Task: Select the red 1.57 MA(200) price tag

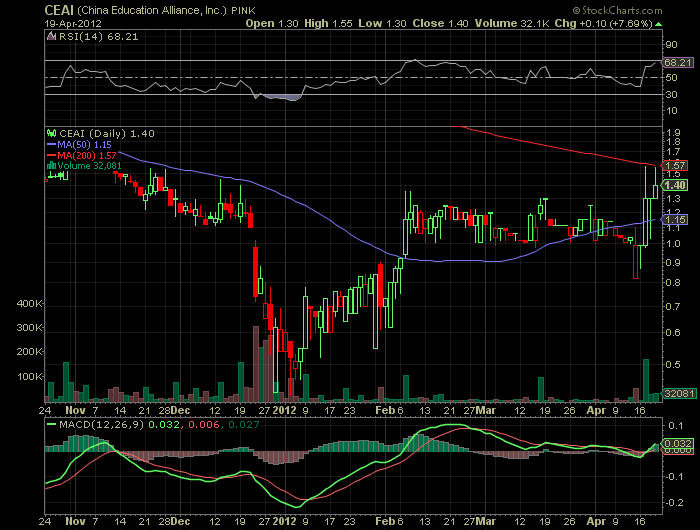Action: [x=675, y=166]
